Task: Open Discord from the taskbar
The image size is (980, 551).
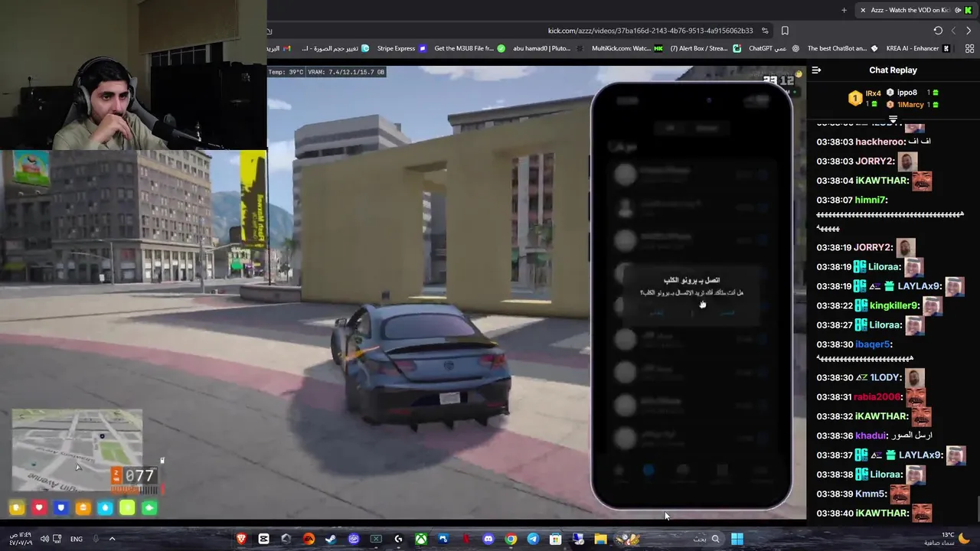Action: tap(488, 539)
